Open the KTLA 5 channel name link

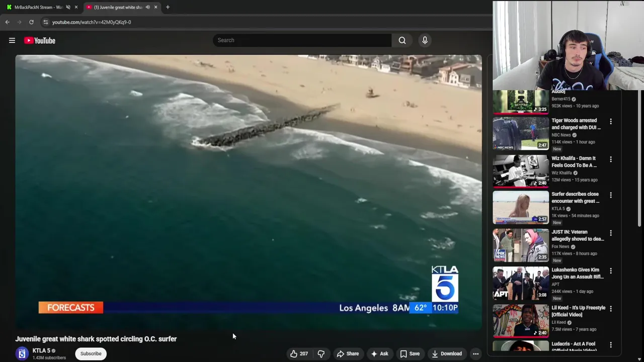coord(41,350)
